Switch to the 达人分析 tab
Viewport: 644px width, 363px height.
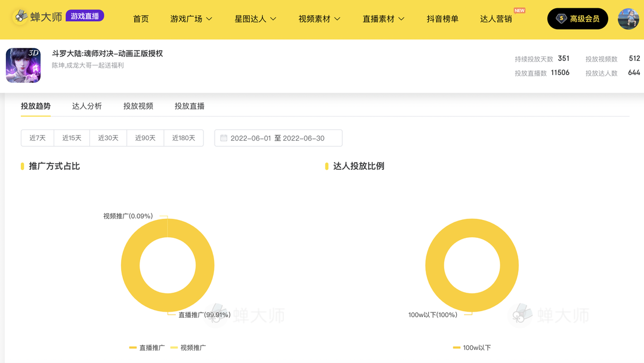pos(87,106)
